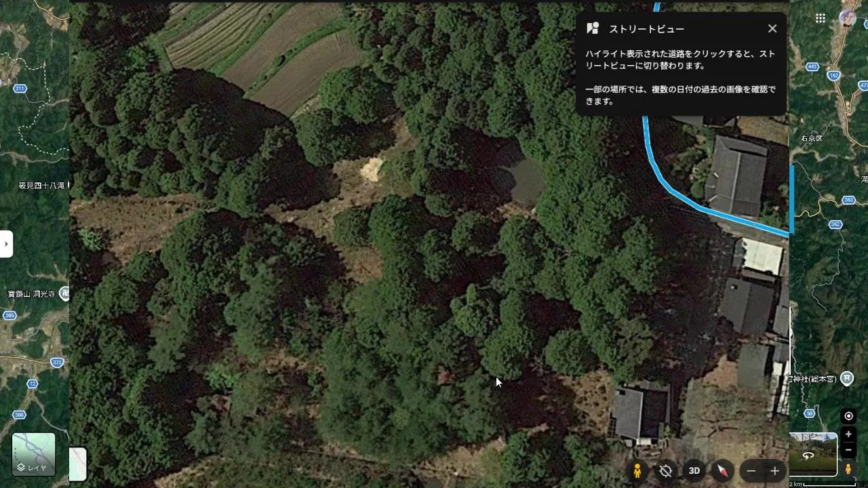868x488 pixels.
Task: Open the レイヤ layers selector
Action: click(33, 455)
